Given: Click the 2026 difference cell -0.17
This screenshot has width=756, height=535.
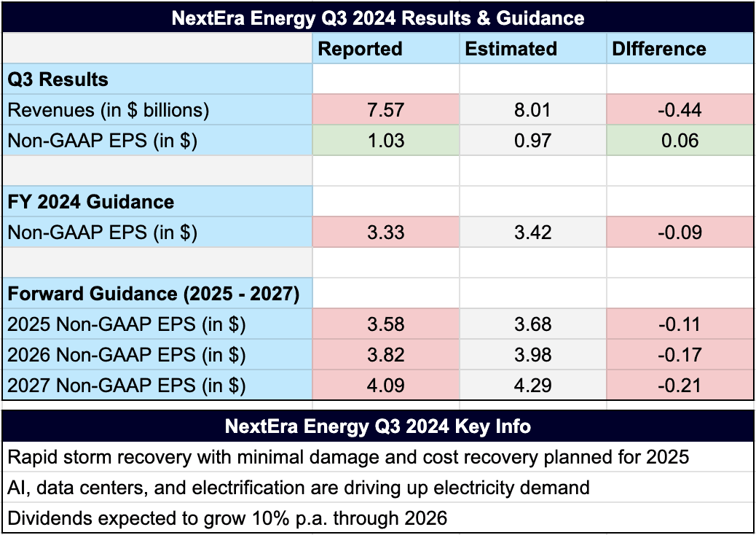Looking at the screenshot, I should click(680, 354).
